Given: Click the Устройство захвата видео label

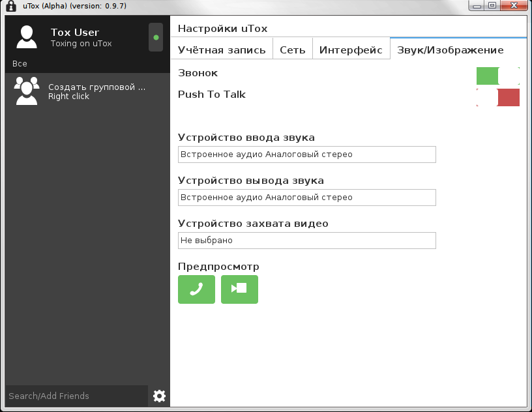Looking at the screenshot, I should click(x=253, y=224).
